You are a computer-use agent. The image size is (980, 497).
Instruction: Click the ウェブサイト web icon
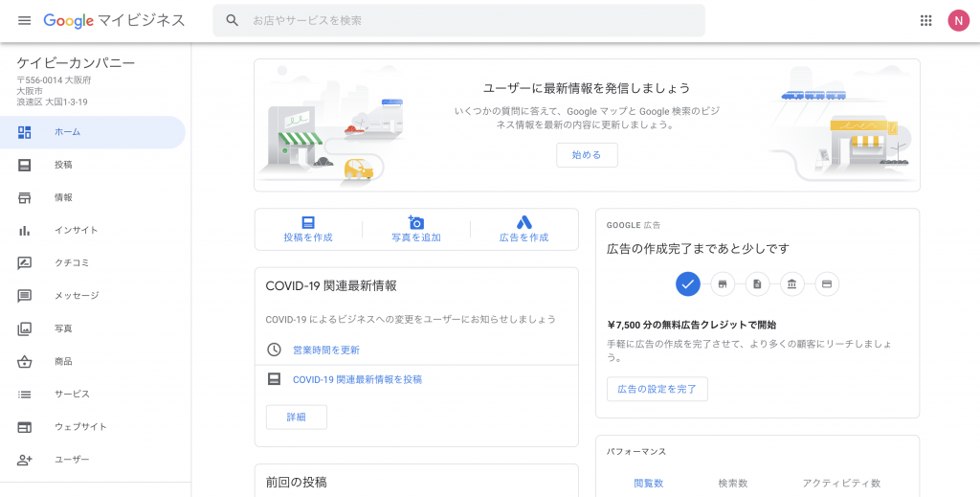(24, 427)
